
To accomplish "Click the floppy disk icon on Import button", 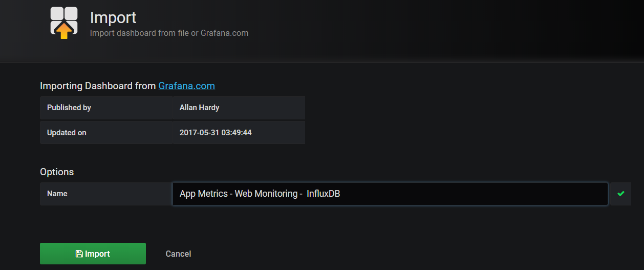I will (79, 254).
